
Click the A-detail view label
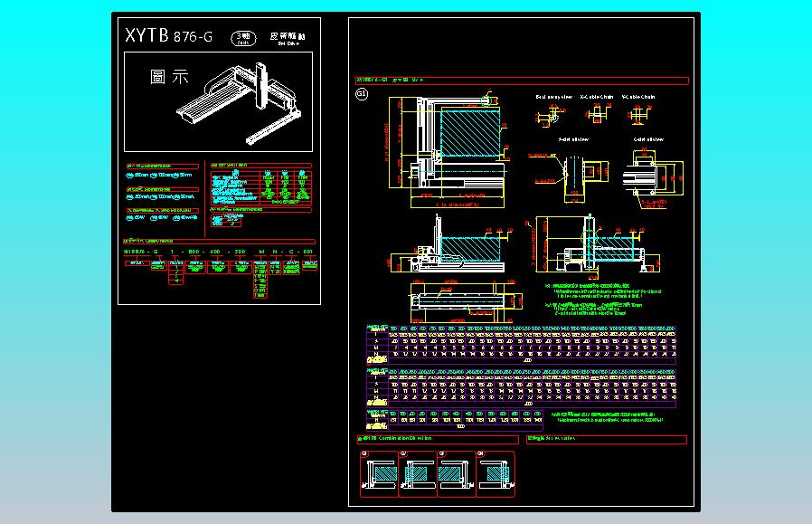[x=573, y=139]
